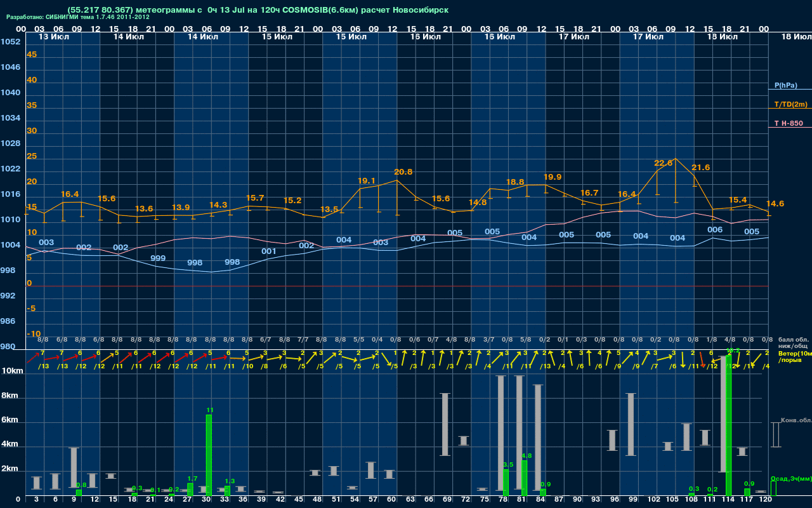Click the P(hPa) legend label
Screen dimensions: 812x508
point(785,85)
